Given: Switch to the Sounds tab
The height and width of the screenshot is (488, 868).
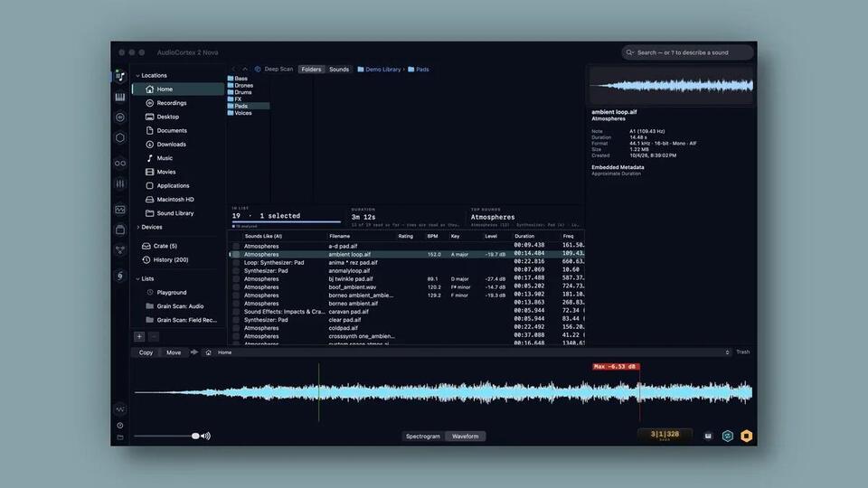Looking at the screenshot, I should tap(339, 70).
